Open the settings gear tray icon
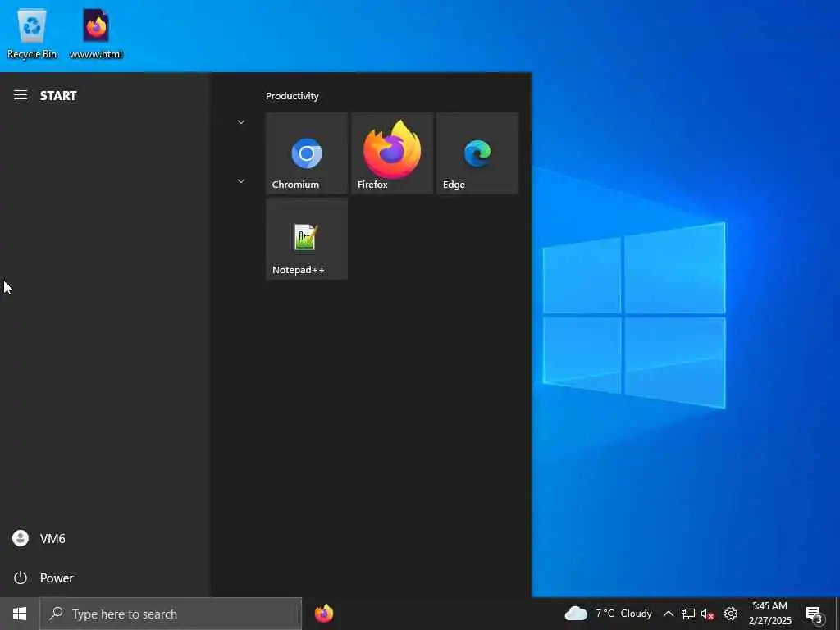The height and width of the screenshot is (630, 840). 731,614
